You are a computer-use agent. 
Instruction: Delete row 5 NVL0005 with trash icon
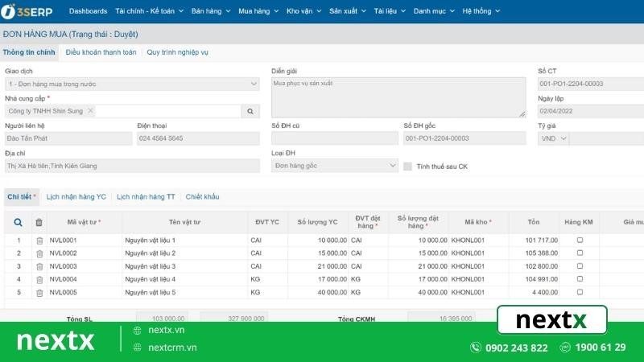[x=39, y=293]
